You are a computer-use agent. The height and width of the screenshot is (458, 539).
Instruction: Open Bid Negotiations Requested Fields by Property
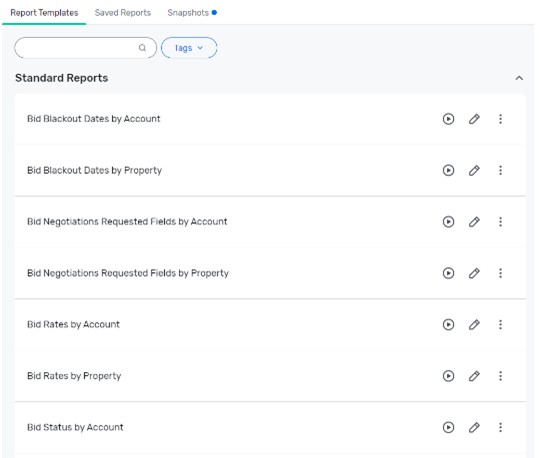tap(128, 273)
